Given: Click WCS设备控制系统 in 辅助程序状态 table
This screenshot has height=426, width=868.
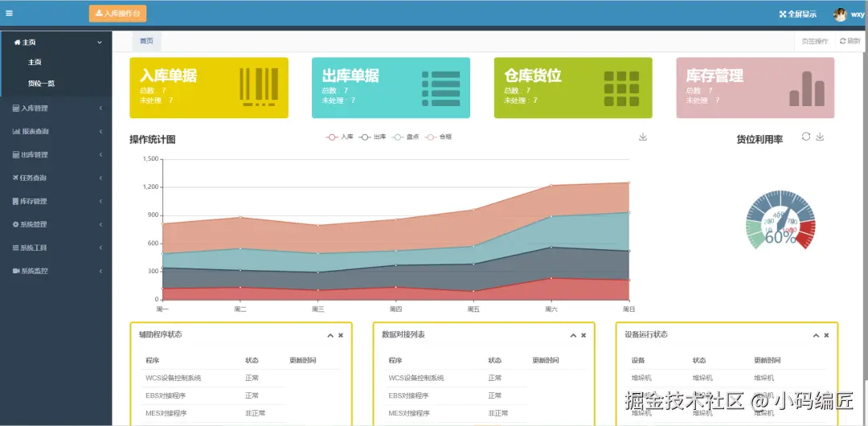Looking at the screenshot, I should pyautogui.click(x=174, y=379).
